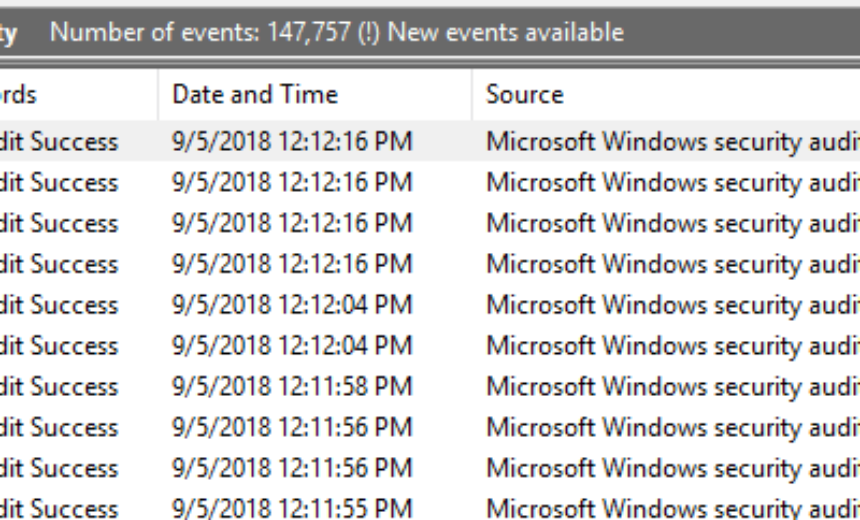Click Audit Success in the 12:11:58 PM row
860x520 pixels.
click(59, 386)
